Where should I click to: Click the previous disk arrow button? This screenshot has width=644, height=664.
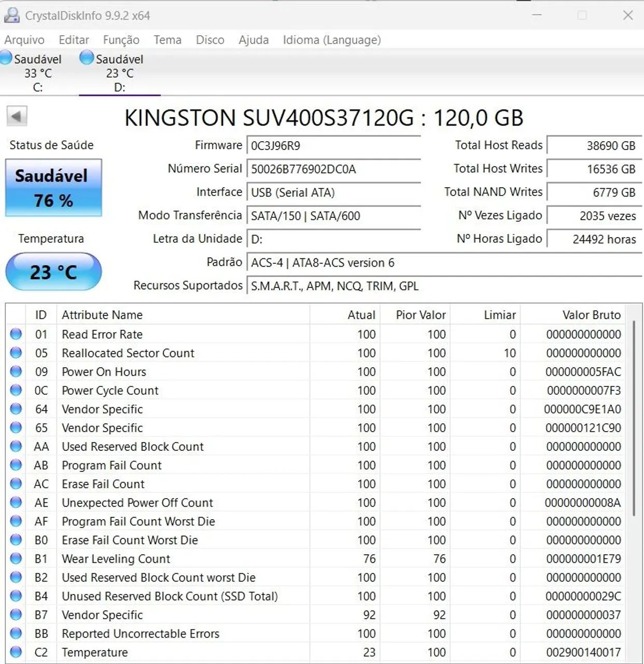(x=17, y=116)
